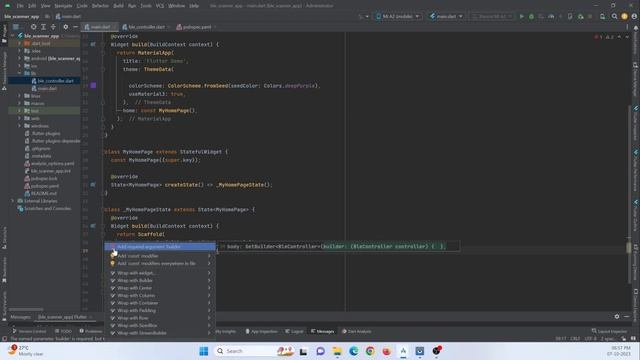Open Version Control tool window
Viewport: 640px width, 360px height.
[x=29, y=331]
